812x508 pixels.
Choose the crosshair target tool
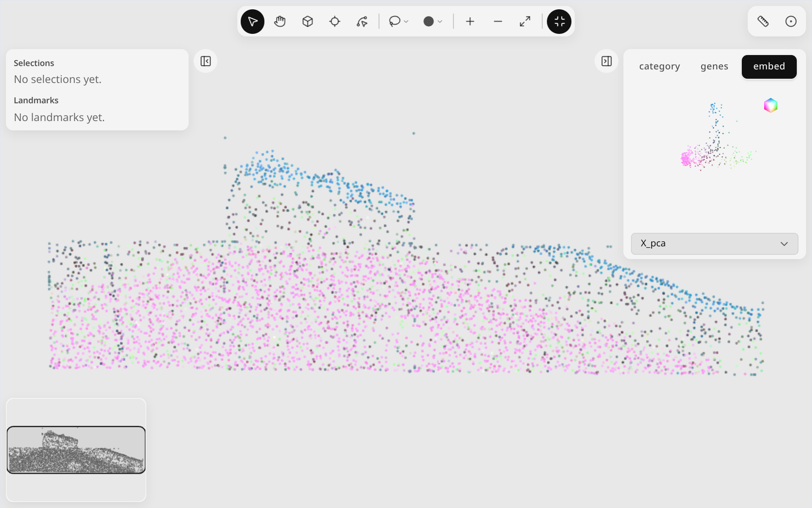335,22
